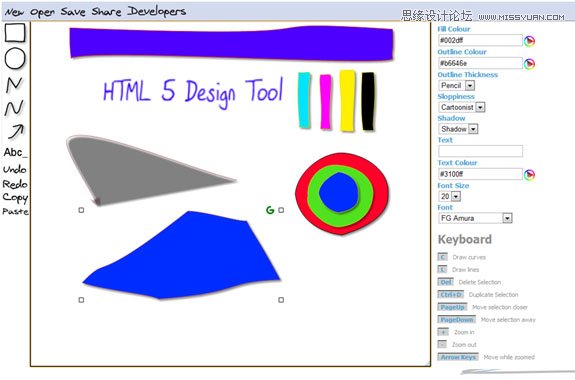Open Outline Colour picker icon
Image resolution: width=575 pixels, height=380 pixels.
(x=529, y=64)
